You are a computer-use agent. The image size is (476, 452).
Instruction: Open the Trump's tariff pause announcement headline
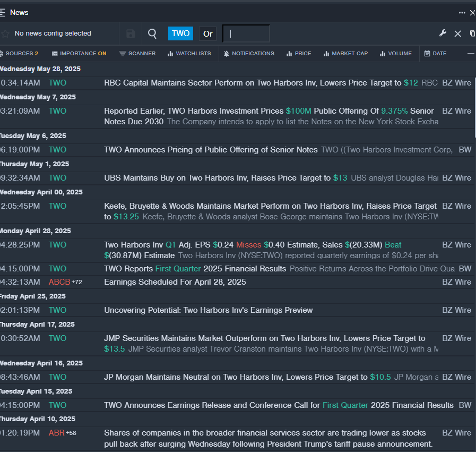pos(269,438)
